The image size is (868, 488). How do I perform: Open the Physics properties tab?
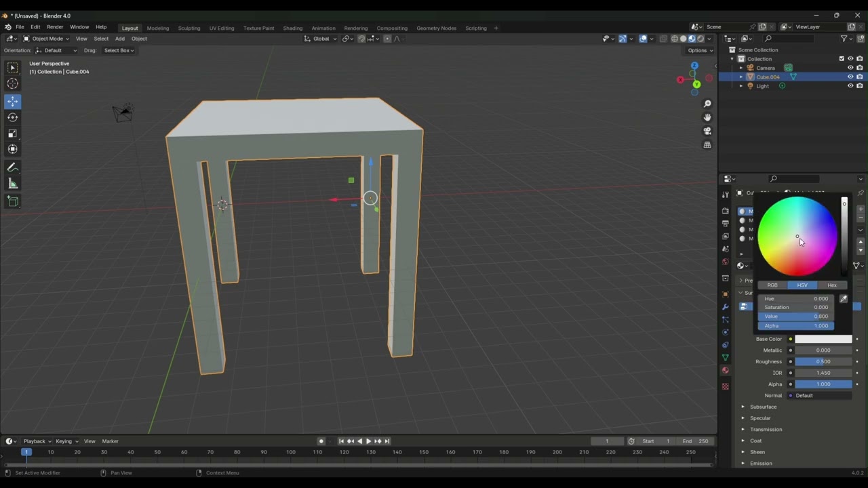[726, 332]
